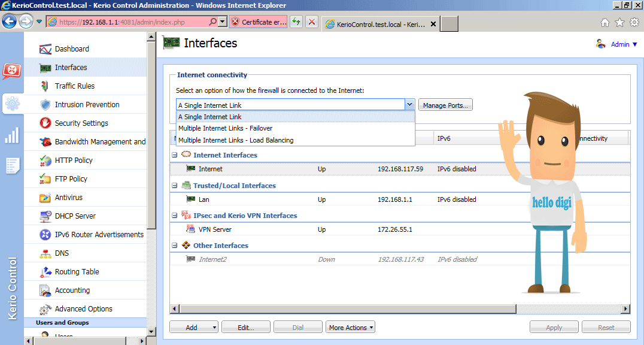644x345 pixels.
Task: Click the Apply button
Action: tap(554, 327)
